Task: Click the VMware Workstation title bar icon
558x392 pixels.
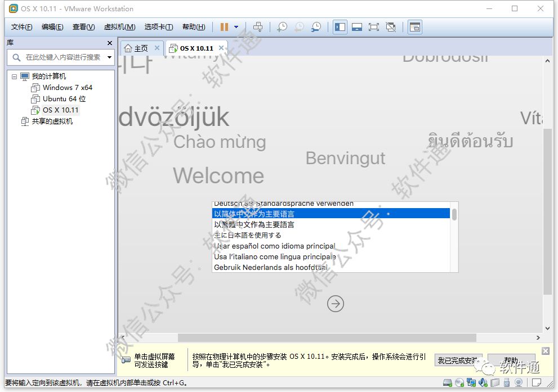Action: click(x=13, y=8)
